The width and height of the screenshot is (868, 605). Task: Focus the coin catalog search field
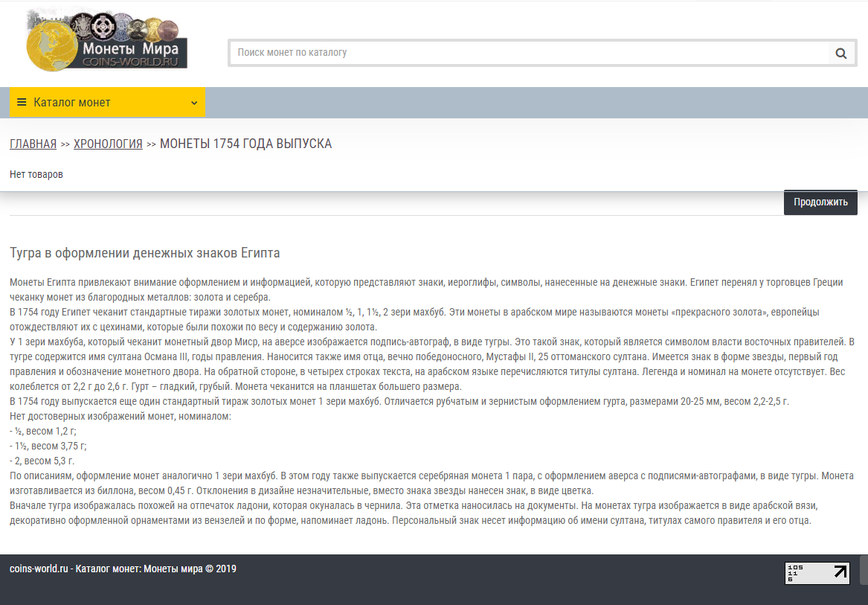click(x=530, y=53)
